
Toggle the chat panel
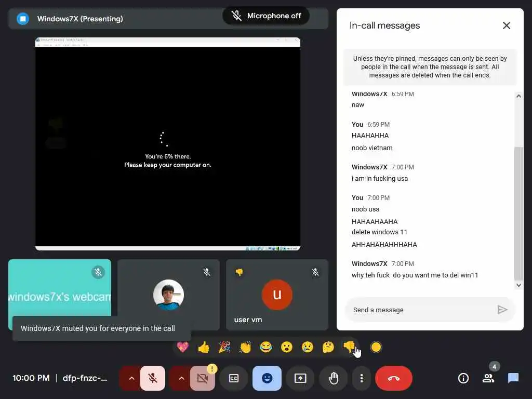click(513, 378)
